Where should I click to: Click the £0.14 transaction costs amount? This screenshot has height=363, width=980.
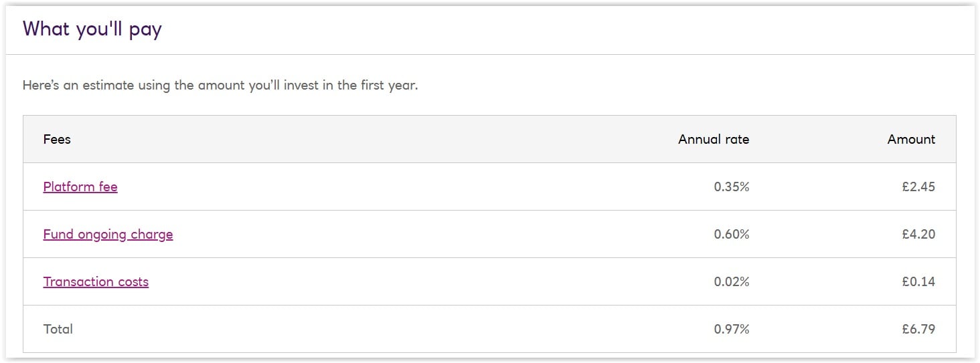[918, 281]
